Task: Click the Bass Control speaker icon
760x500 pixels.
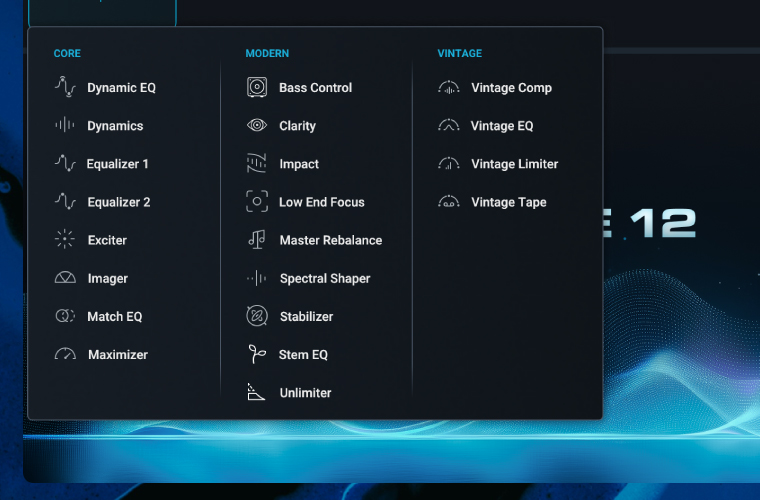Action: 257,88
